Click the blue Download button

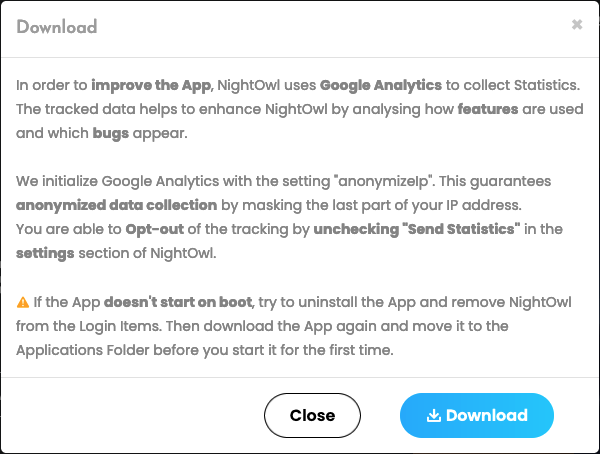[x=477, y=415]
